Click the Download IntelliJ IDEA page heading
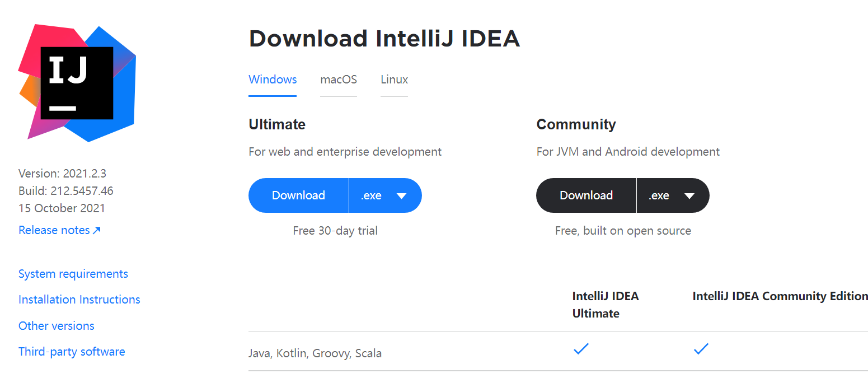This screenshot has height=378, width=868. (x=384, y=38)
